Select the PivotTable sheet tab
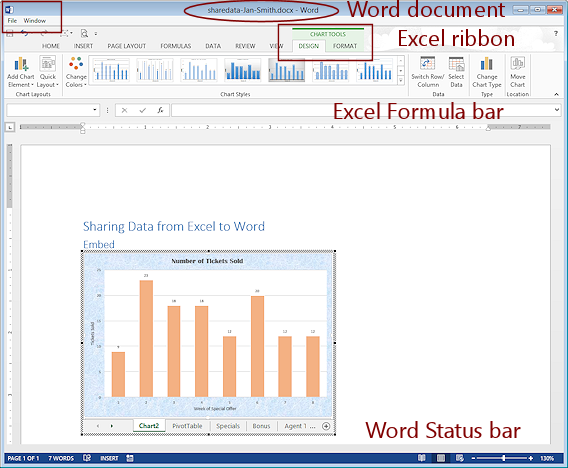This screenshot has width=568, height=468. (x=187, y=426)
